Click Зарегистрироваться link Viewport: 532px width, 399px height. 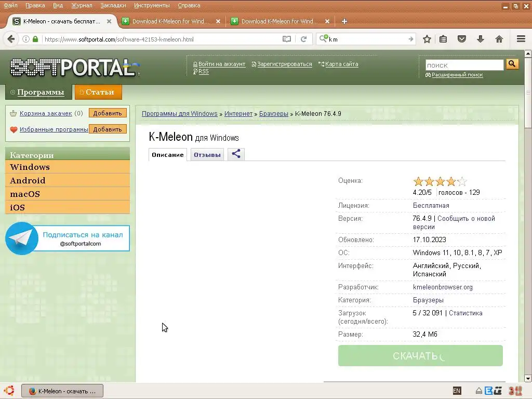coord(284,64)
